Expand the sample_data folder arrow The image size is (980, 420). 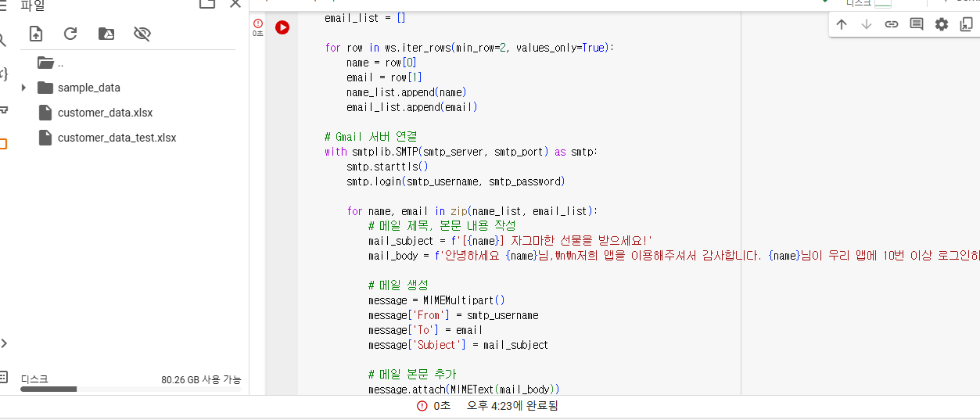(x=23, y=88)
